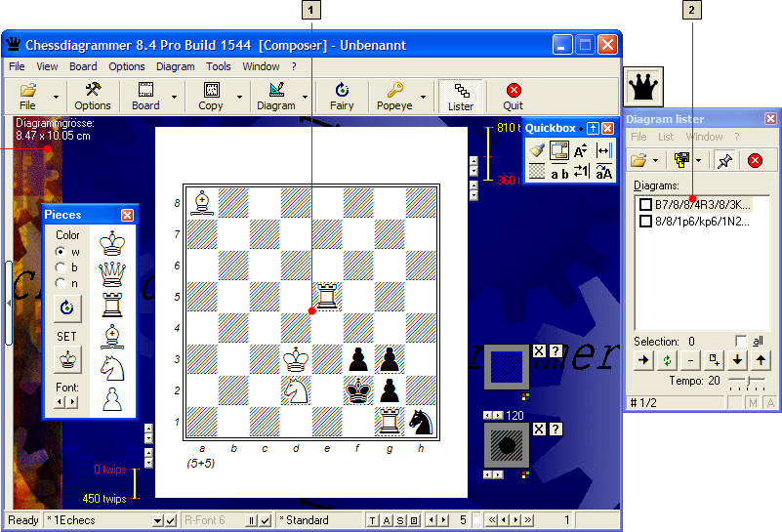Screen dimensions: 782x532
Task: Select the white knight in Pieces palette
Action: (x=112, y=368)
